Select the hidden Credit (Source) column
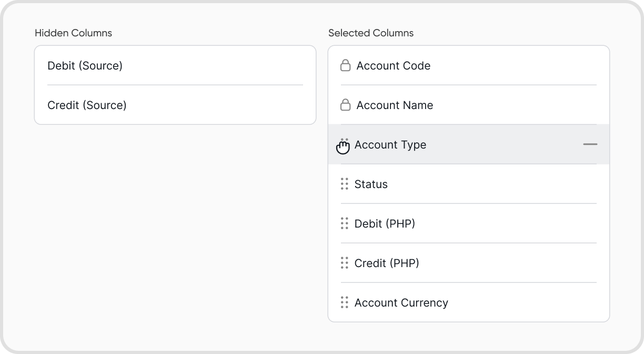The height and width of the screenshot is (354, 644). point(87,105)
